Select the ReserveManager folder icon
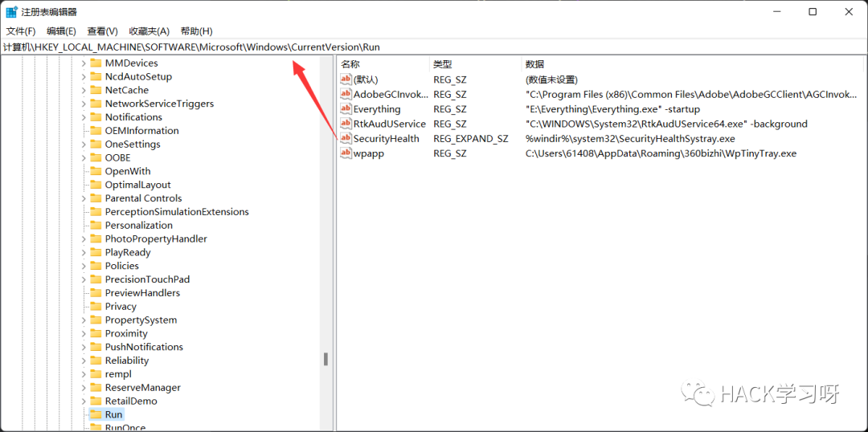This screenshot has height=432, width=868. 96,388
